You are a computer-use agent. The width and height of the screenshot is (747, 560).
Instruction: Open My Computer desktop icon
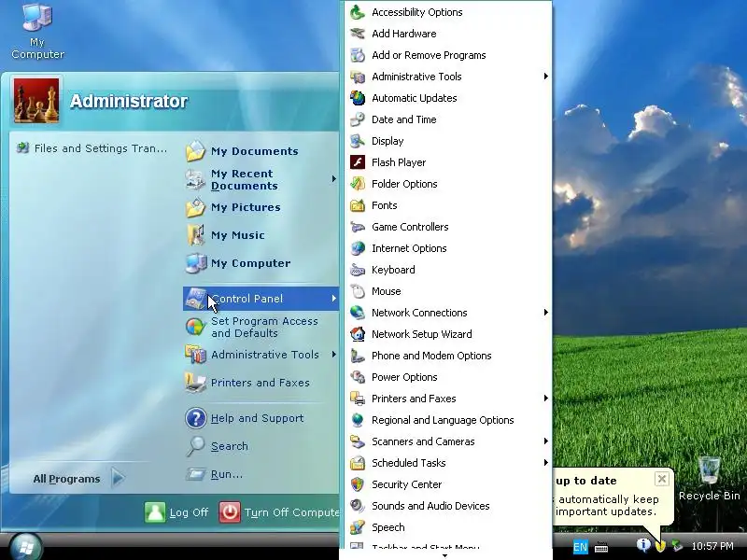(x=37, y=32)
